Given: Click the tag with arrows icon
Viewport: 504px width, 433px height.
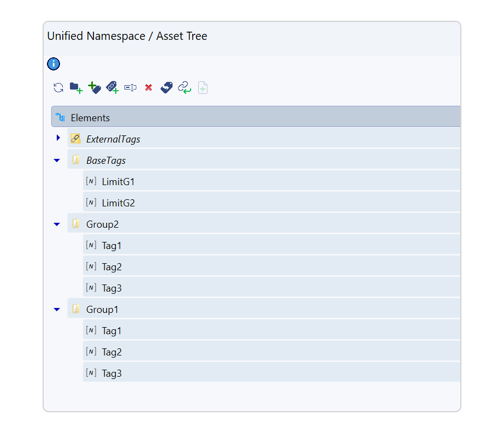Looking at the screenshot, I should pyautogui.click(x=167, y=87).
